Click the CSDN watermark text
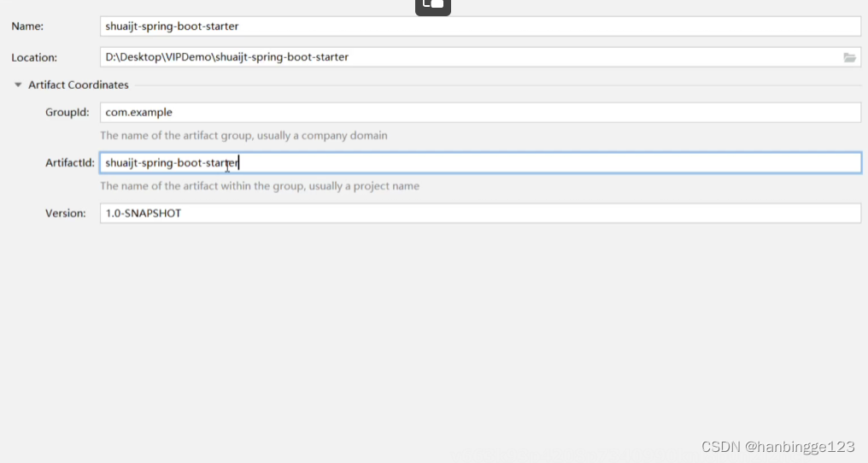 [720, 447]
